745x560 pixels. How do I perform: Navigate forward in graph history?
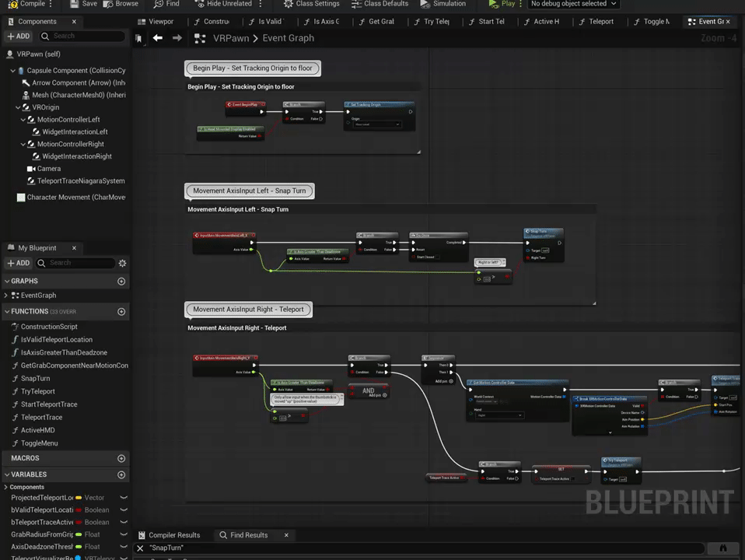177,38
